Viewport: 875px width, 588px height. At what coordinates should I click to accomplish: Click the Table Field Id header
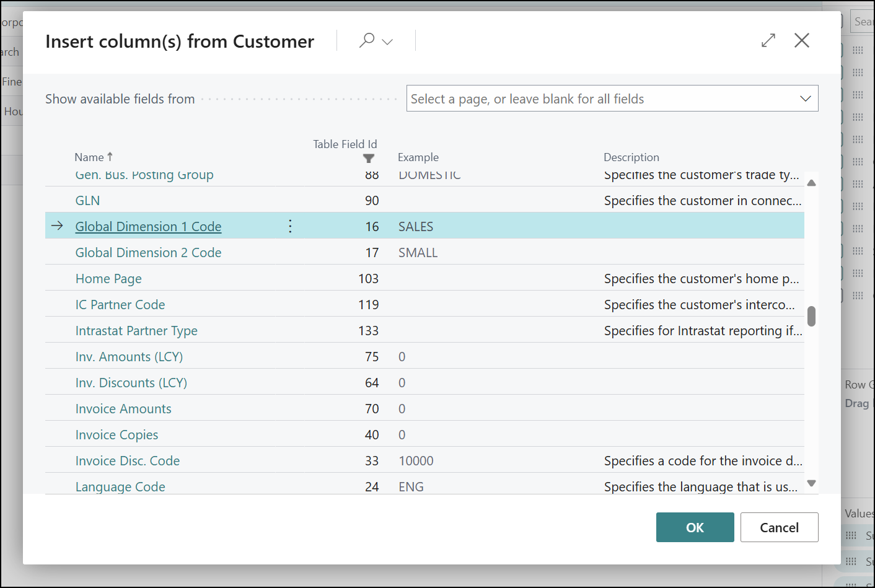(x=345, y=144)
